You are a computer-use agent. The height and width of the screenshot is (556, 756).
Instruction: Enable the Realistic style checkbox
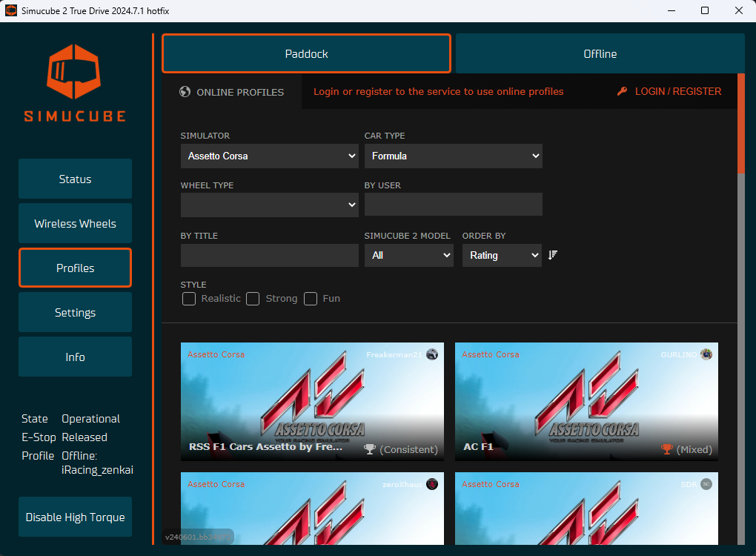[x=189, y=299]
